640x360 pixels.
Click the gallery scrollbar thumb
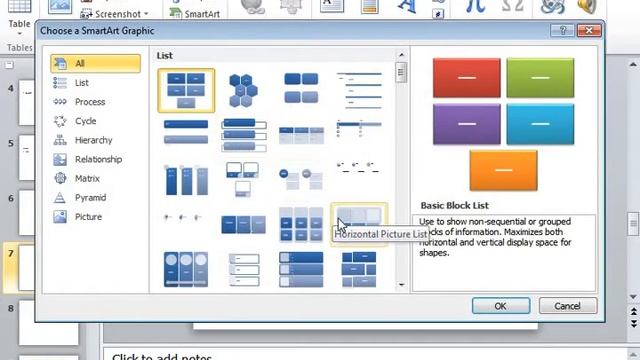tap(401, 72)
